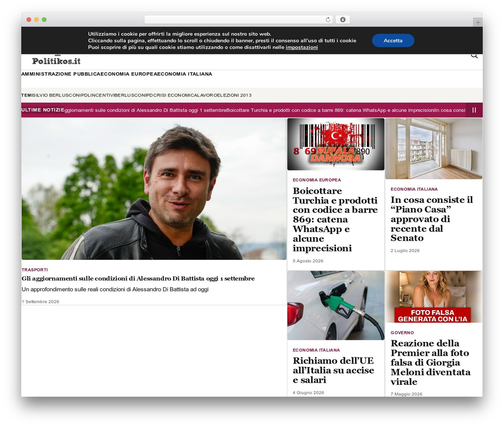Open In cosa consiste il Piano Casa article
This screenshot has height=427, width=504.
(432, 219)
